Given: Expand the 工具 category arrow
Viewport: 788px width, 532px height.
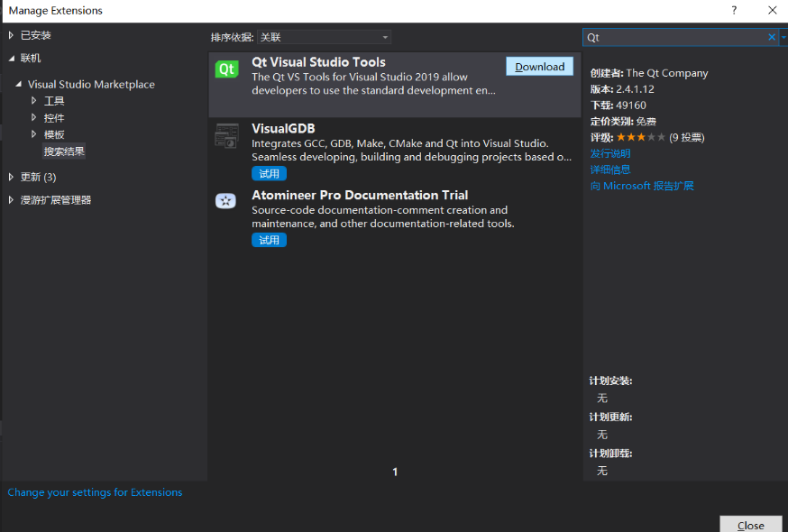Looking at the screenshot, I should 33,101.
